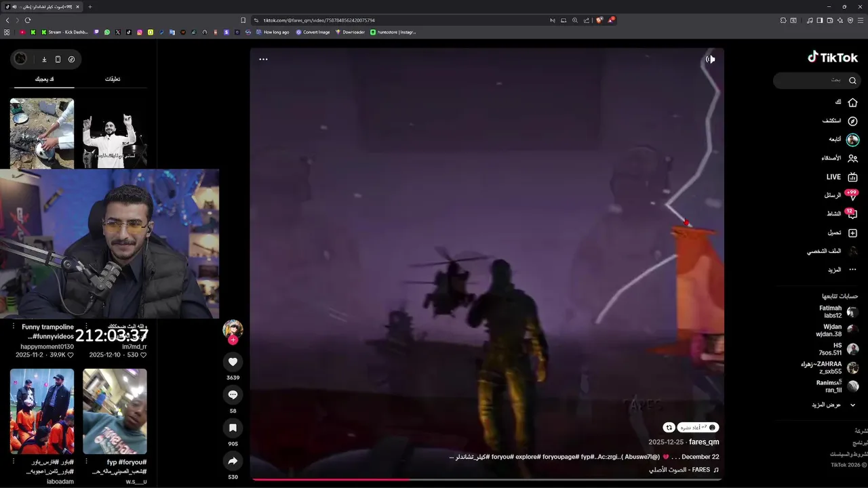
Task: Bookmark the video with the 905 count icon
Action: coord(233,428)
